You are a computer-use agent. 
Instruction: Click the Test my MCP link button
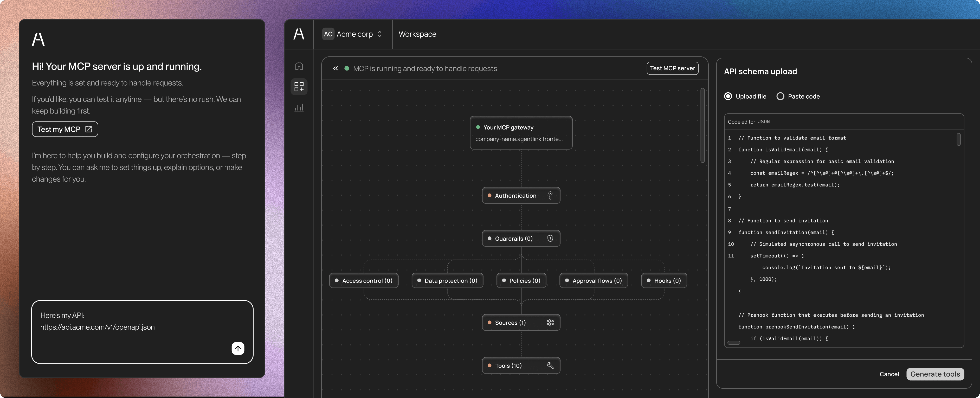click(65, 129)
